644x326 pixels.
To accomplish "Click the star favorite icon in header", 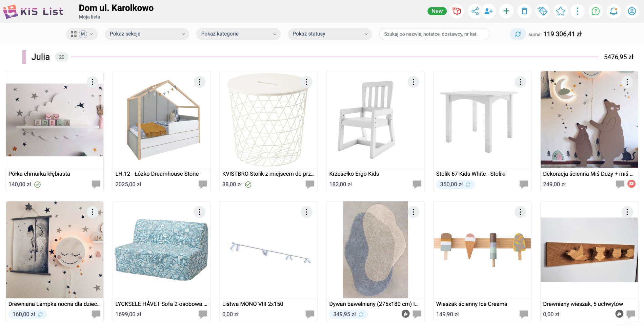I will [x=560, y=11].
